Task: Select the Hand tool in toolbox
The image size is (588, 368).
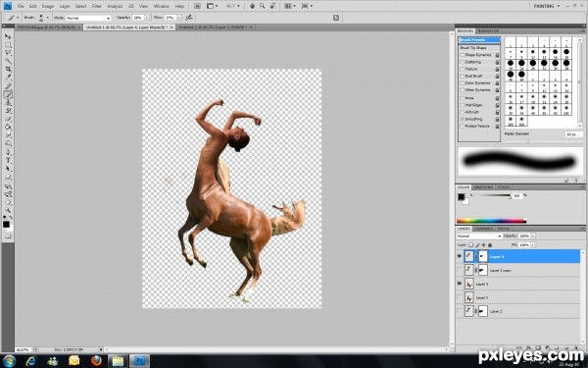Action: point(8,202)
